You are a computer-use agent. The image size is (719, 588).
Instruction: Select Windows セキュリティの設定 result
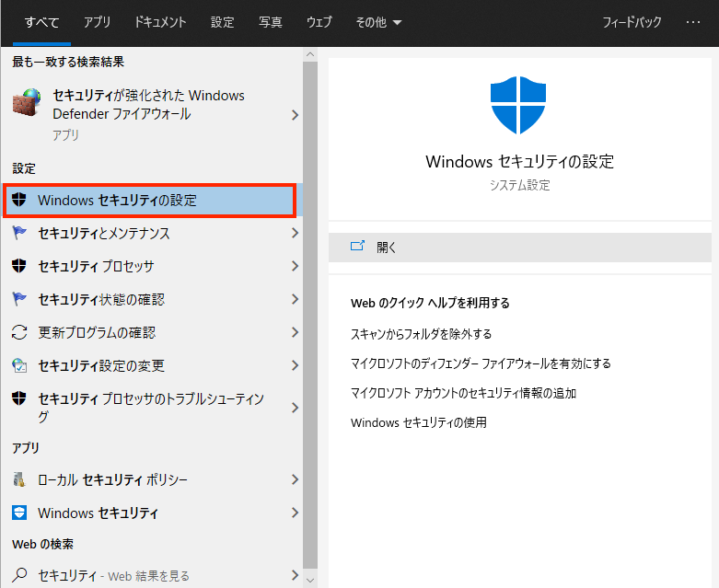[x=150, y=201]
